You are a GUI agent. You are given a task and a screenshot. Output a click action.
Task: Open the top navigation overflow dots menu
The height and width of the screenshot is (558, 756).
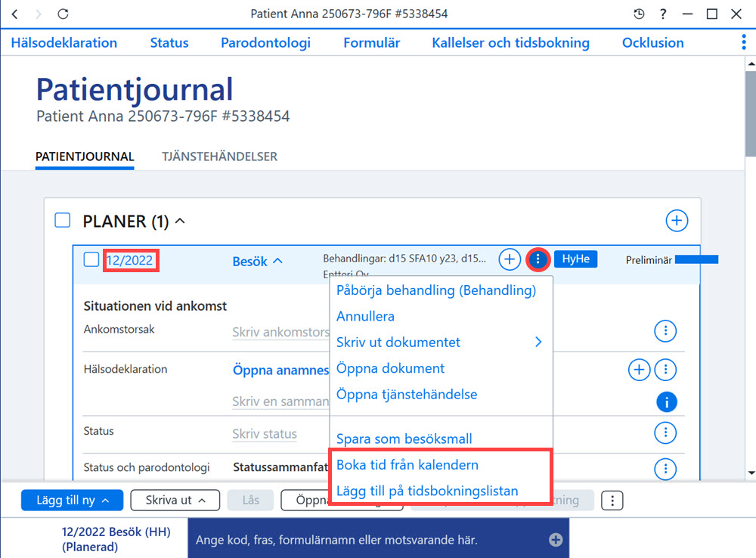click(744, 42)
